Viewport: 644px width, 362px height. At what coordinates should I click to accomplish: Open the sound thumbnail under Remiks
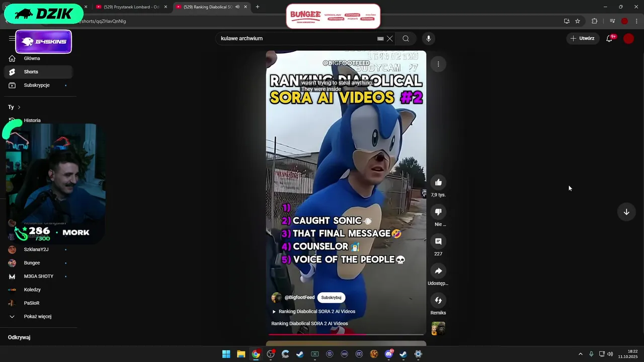click(x=438, y=328)
